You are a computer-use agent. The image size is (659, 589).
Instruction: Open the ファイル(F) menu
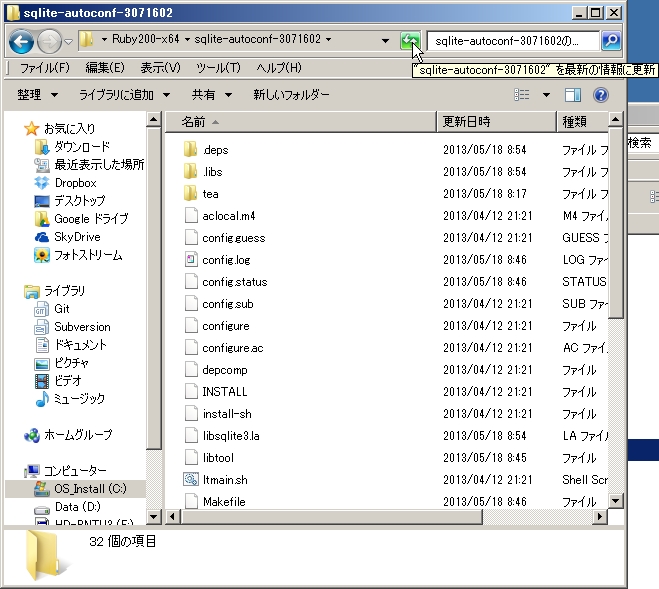(x=45, y=68)
